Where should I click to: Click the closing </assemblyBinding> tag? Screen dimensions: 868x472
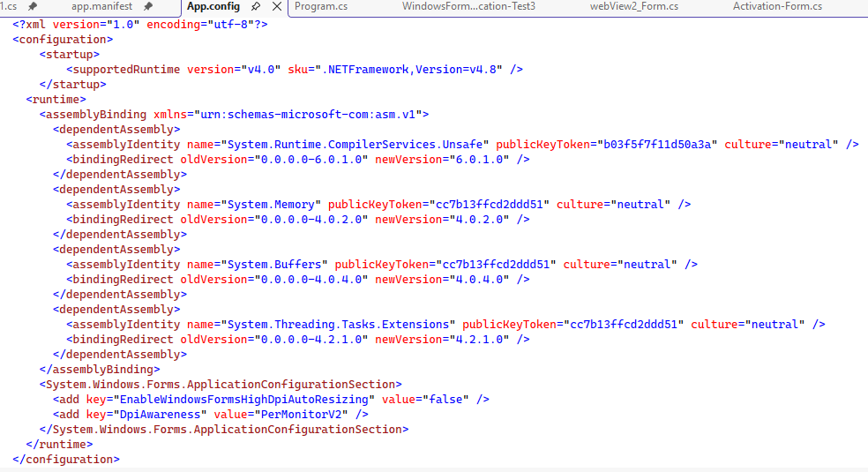point(100,369)
